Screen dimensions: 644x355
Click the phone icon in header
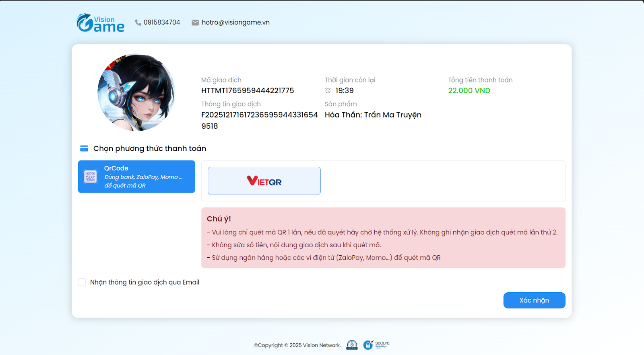coord(138,23)
